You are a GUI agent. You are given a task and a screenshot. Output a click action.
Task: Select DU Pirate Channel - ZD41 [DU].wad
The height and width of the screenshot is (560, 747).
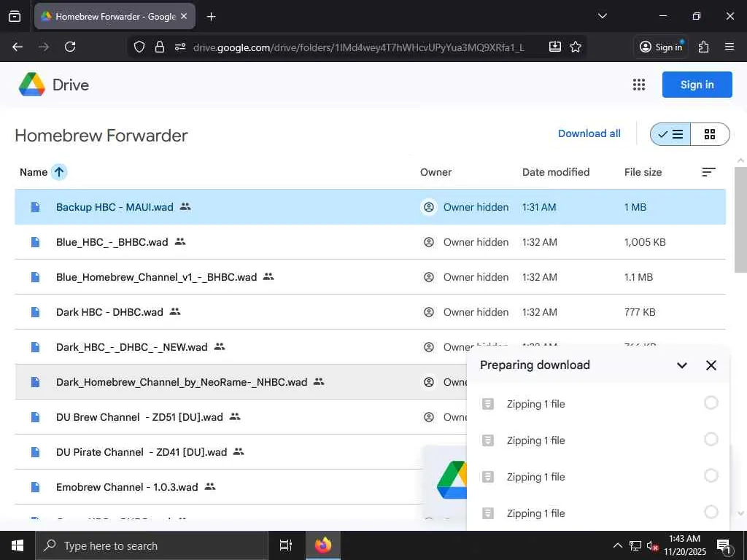tap(218, 452)
